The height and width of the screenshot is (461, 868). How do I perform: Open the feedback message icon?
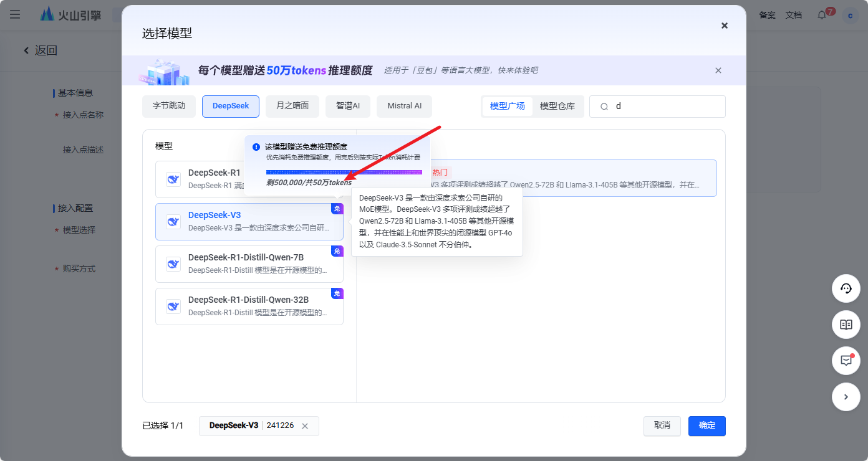click(846, 361)
